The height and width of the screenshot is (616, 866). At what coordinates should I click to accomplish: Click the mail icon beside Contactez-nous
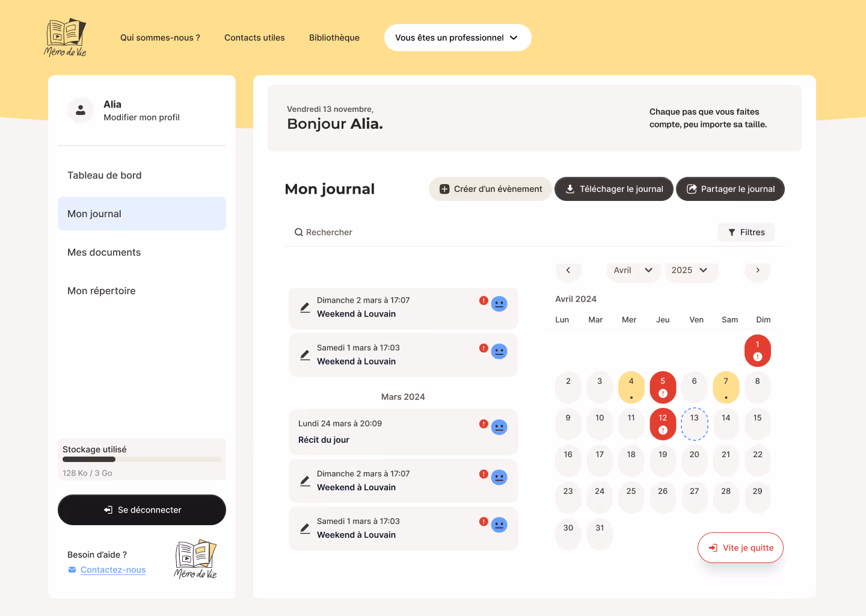72,570
